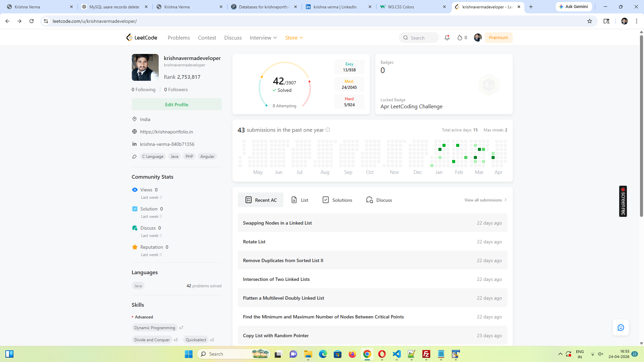Click the dark green April heatmap cell
Screen dimensions: 644x362
coord(493,158)
